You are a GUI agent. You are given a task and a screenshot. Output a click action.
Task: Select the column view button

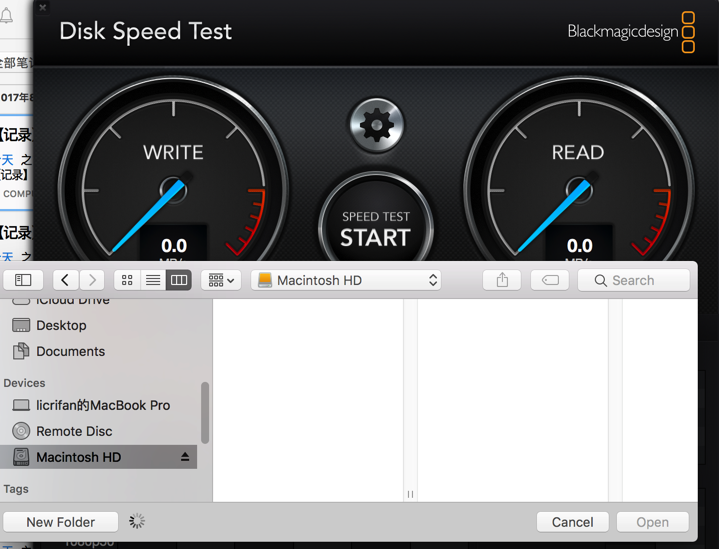pos(179,281)
